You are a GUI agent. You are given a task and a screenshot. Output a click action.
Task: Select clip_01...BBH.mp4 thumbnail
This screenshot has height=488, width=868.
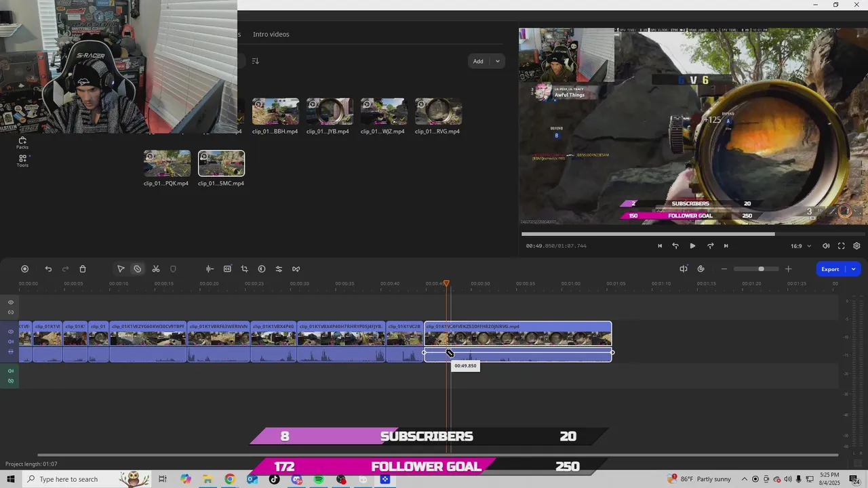(275, 112)
